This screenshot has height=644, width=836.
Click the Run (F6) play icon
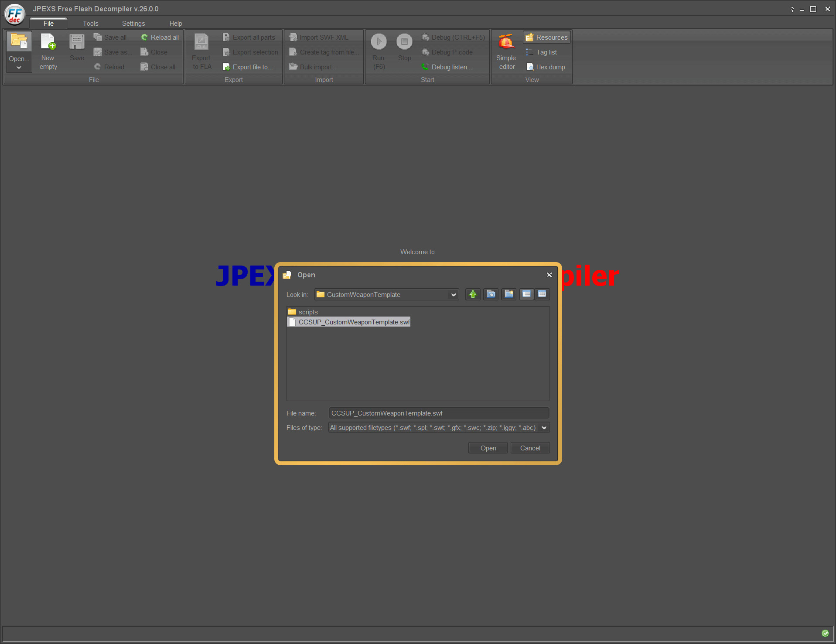(x=379, y=41)
